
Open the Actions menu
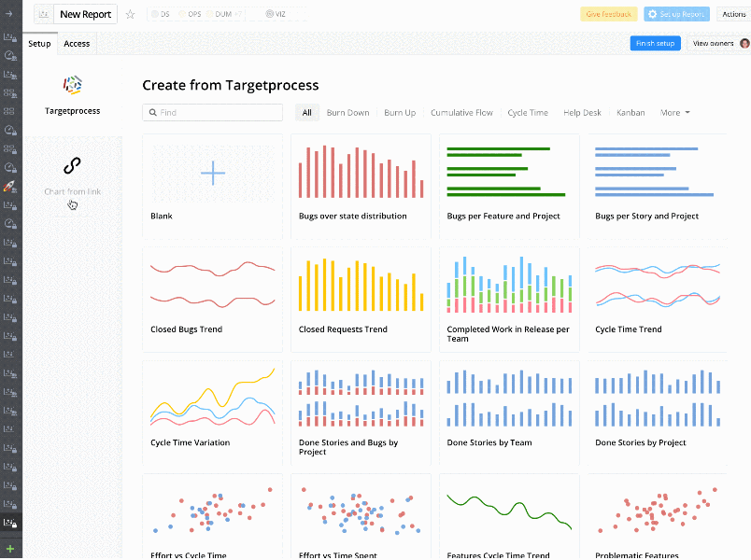pos(734,14)
